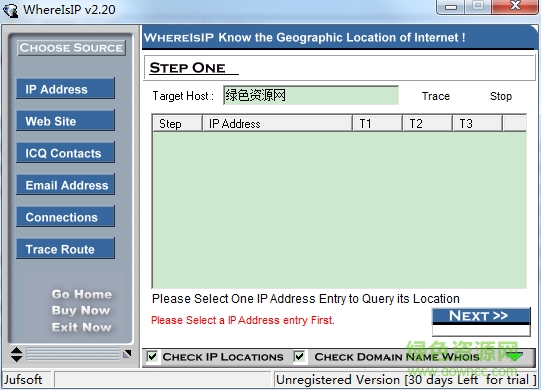
Task: Click the green down arrow icon
Action: [515, 357]
